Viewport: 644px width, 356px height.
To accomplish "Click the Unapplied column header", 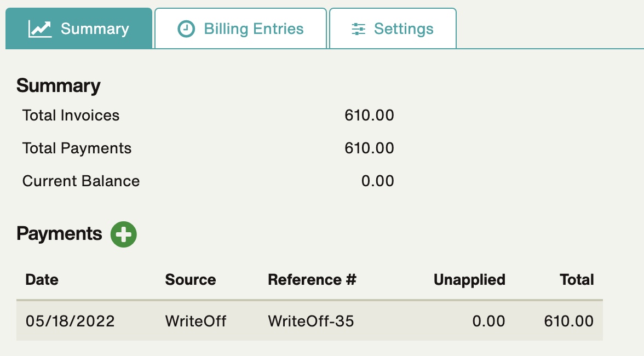I will [469, 280].
